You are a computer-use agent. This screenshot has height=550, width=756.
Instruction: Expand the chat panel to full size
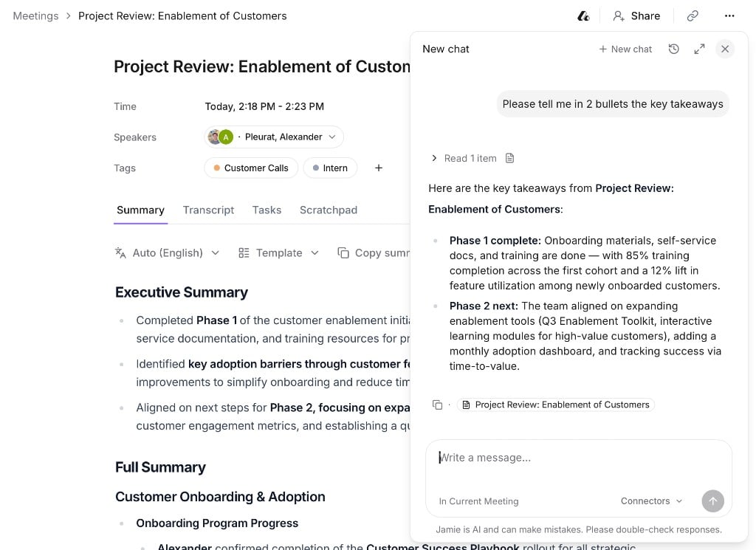click(x=699, y=49)
